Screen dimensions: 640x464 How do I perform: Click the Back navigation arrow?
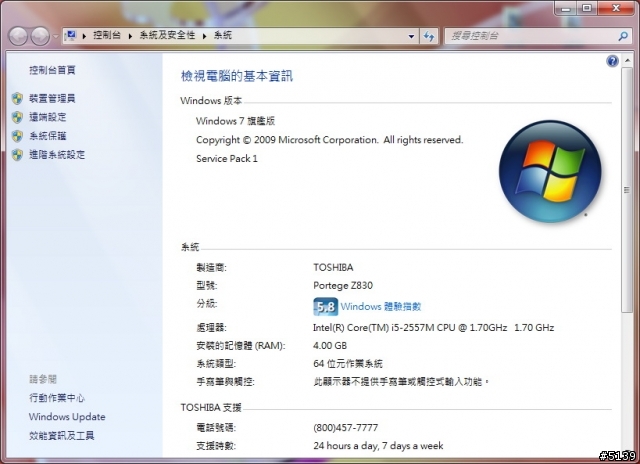click(18, 36)
